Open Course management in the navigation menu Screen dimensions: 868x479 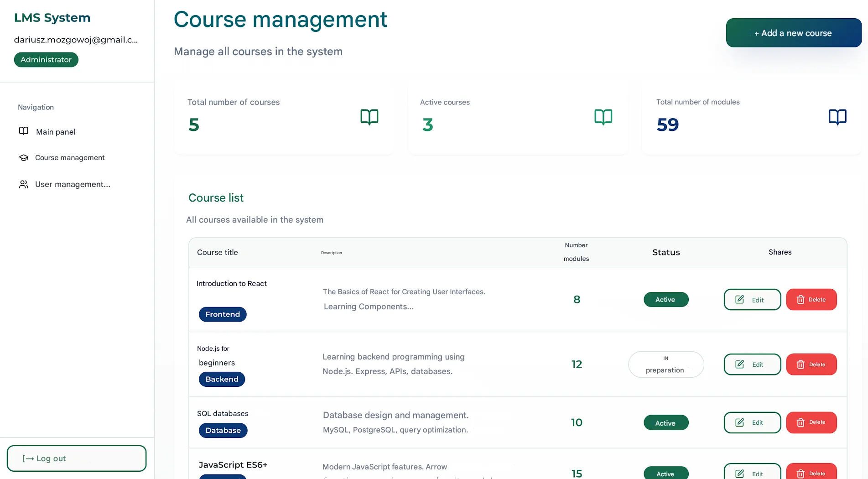point(69,157)
